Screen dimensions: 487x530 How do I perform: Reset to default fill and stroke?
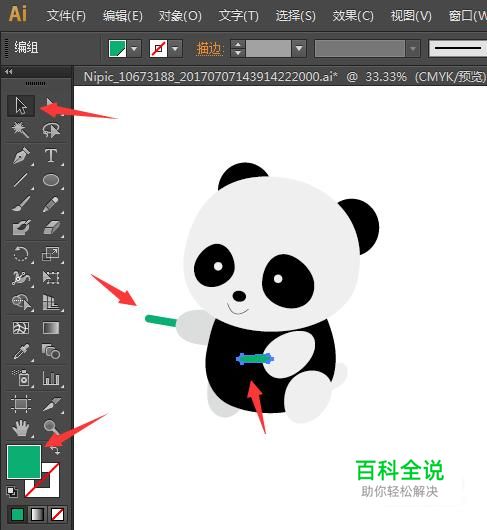12,492
